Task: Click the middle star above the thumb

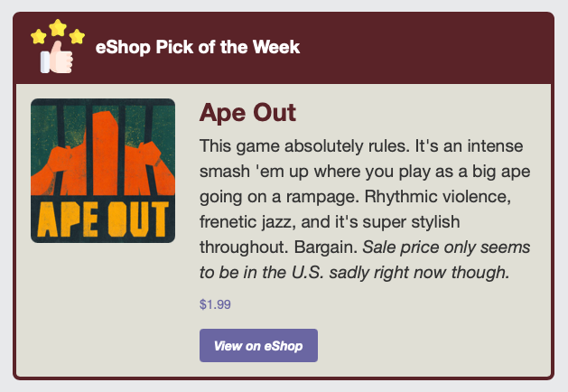Action: pyautogui.click(x=58, y=27)
